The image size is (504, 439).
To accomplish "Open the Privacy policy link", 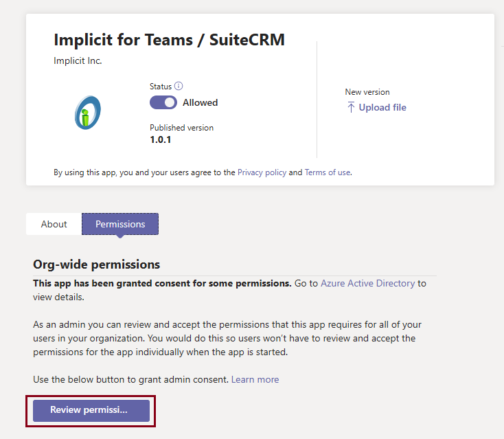I will click(x=262, y=172).
